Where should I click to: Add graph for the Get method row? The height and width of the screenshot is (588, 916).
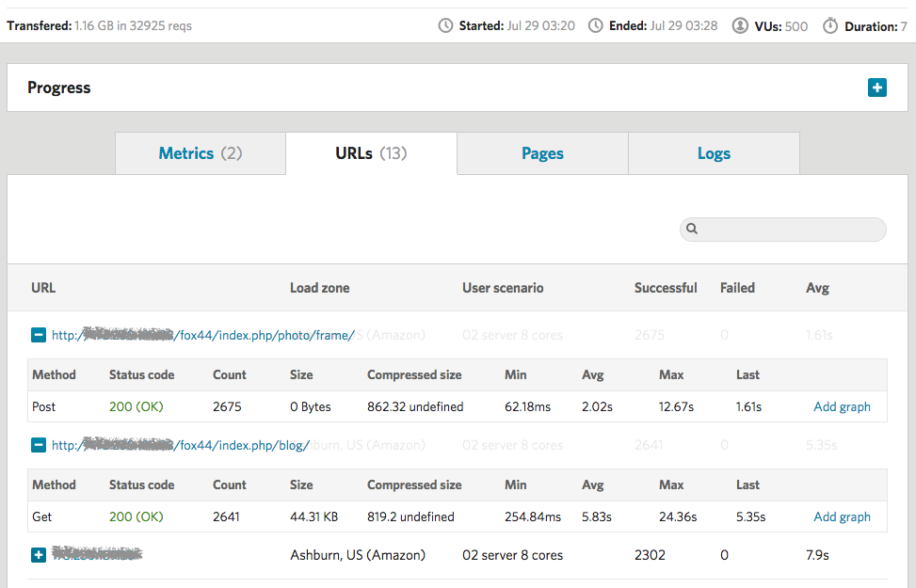click(842, 516)
